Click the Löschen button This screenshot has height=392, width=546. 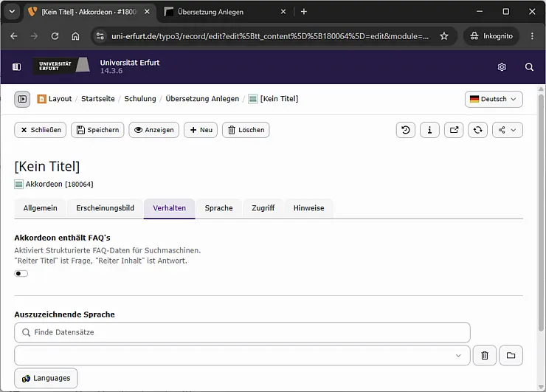tap(246, 130)
